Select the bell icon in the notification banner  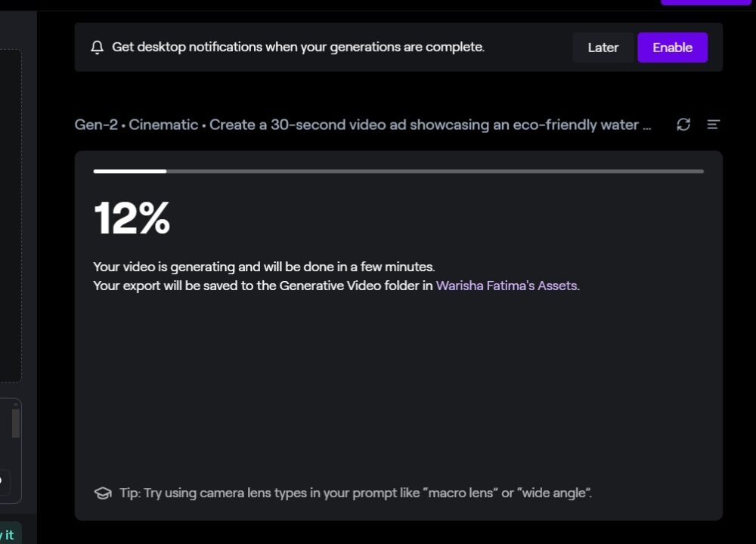pyautogui.click(x=97, y=47)
